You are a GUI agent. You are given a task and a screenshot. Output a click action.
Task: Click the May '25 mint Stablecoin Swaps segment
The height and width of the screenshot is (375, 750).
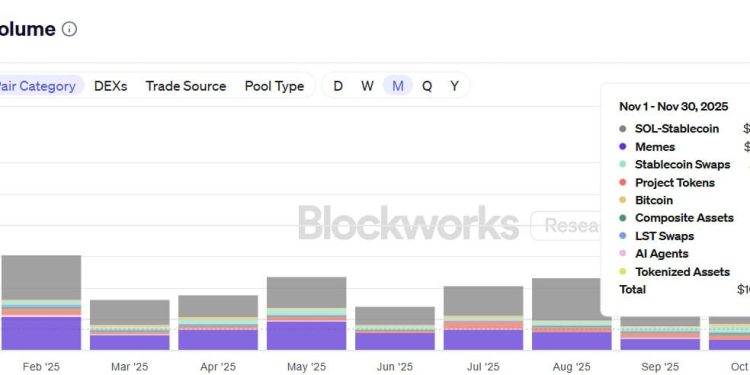(x=307, y=312)
